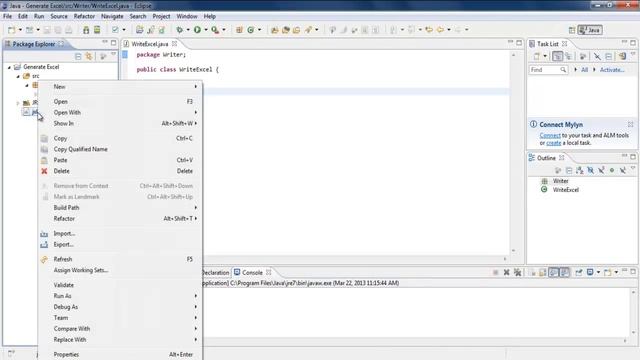Toggle Show Console on Standard Out
The width and height of the screenshot is (640, 360).
coord(553,272)
